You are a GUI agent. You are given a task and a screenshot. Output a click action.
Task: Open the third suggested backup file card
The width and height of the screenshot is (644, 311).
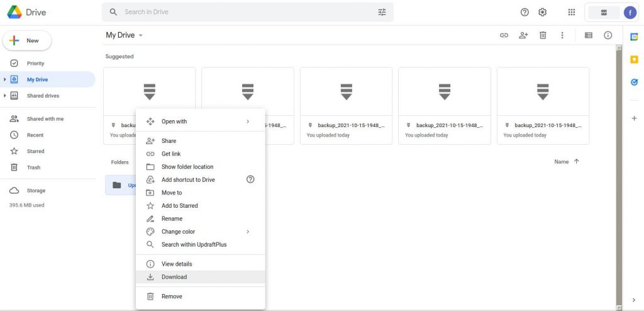(x=347, y=106)
